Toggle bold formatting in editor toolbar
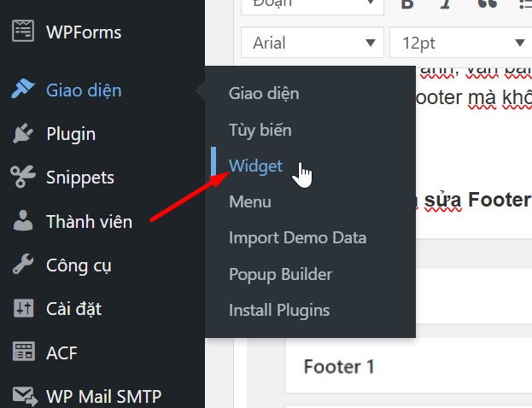Screen dimensions: 532x408 pyautogui.click(x=407, y=4)
